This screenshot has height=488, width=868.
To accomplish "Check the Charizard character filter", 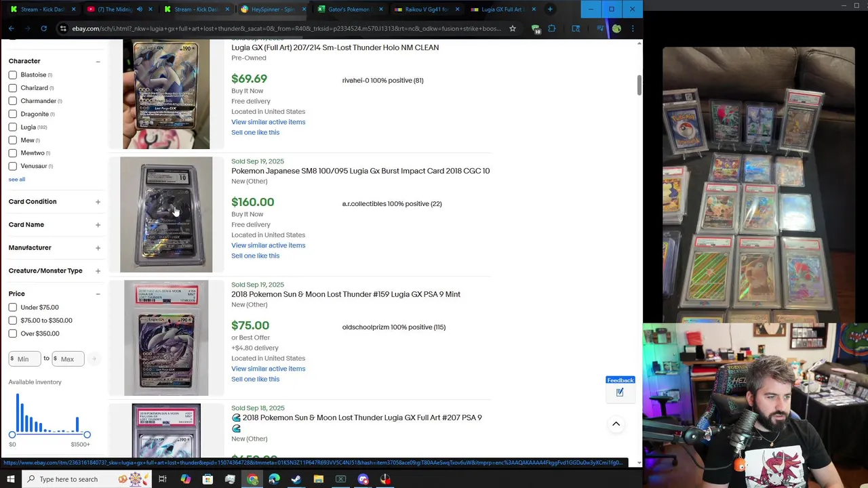I will click(13, 88).
